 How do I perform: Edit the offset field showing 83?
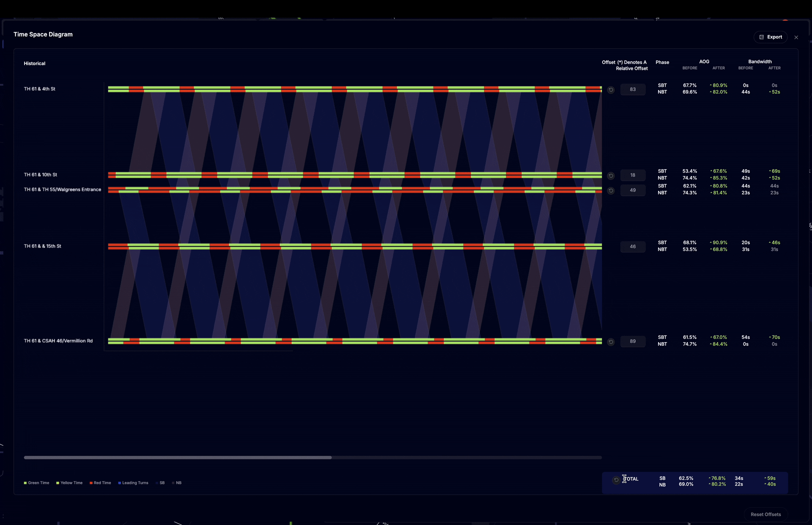(x=633, y=89)
